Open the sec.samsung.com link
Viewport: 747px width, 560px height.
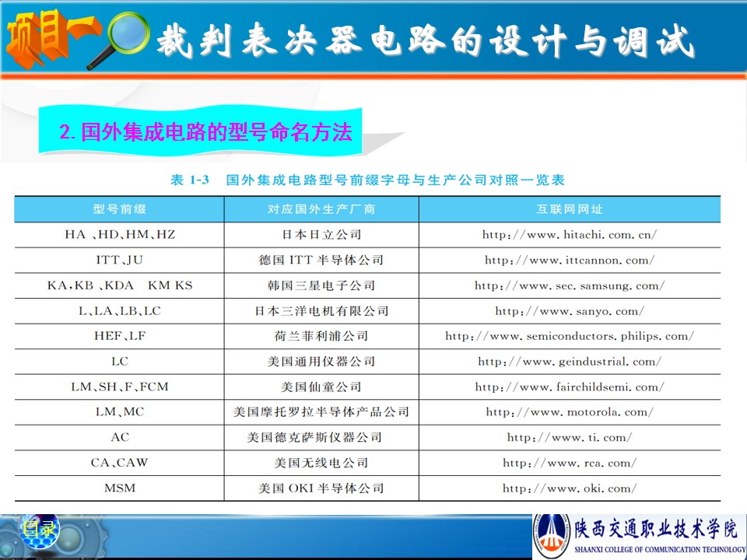coord(570,285)
